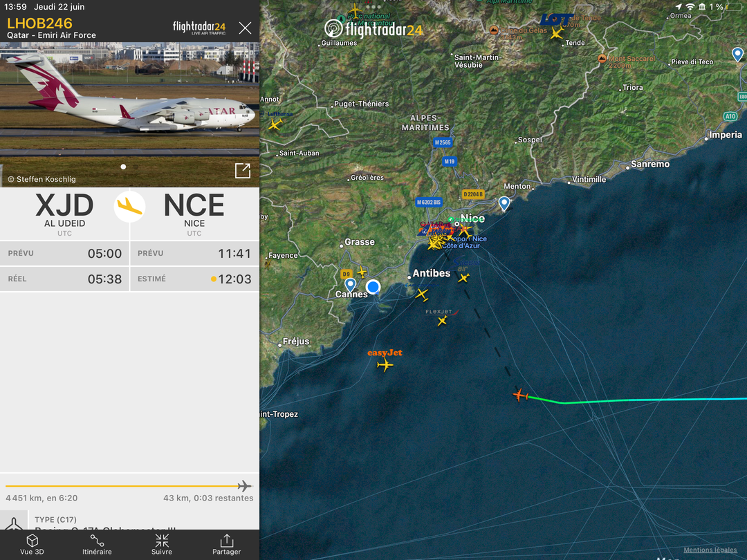The height and width of the screenshot is (560, 747).
Task: Select the easyJet aircraft on map
Action: coord(385,365)
